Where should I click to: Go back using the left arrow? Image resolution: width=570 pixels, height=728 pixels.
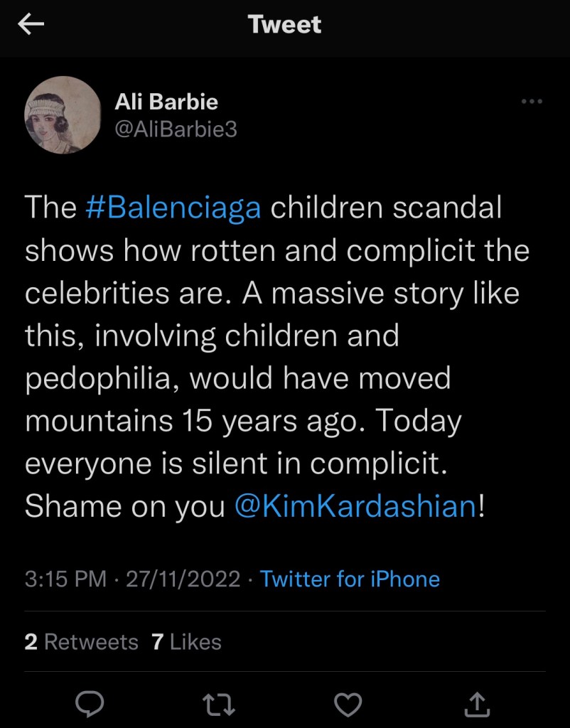(x=31, y=25)
